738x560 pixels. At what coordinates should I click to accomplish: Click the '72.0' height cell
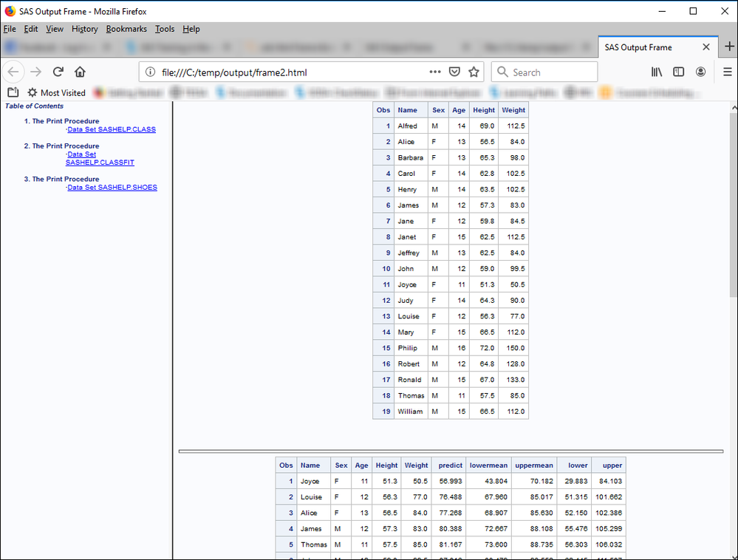coord(484,348)
